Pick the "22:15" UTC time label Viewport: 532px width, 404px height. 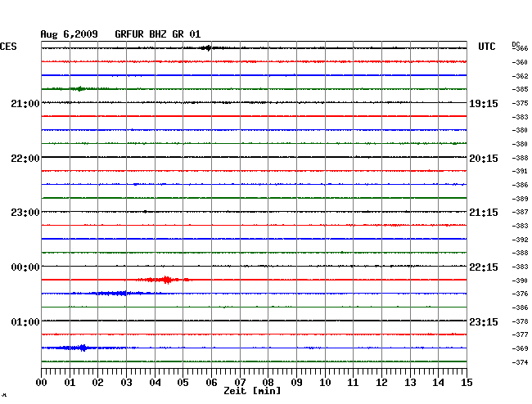click(484, 267)
